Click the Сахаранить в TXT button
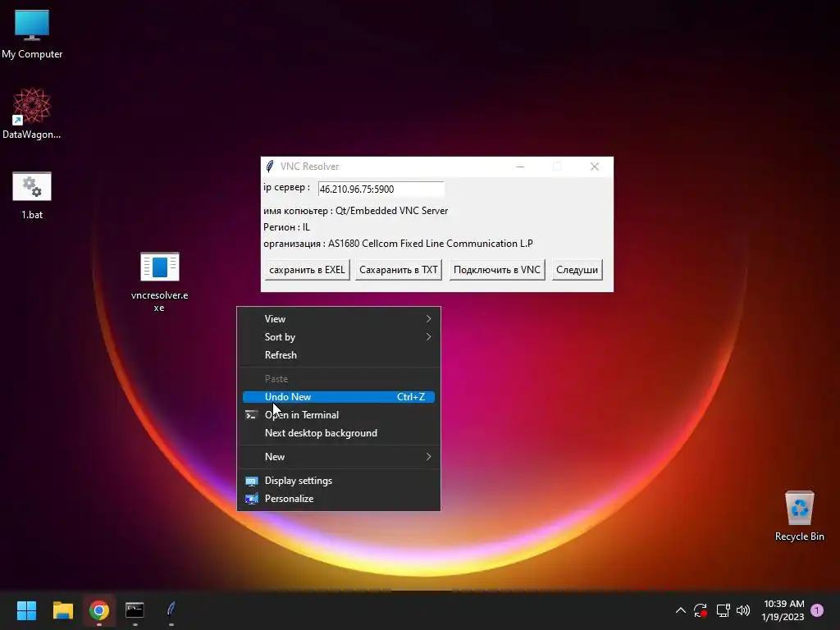Image resolution: width=840 pixels, height=630 pixels. tap(399, 269)
